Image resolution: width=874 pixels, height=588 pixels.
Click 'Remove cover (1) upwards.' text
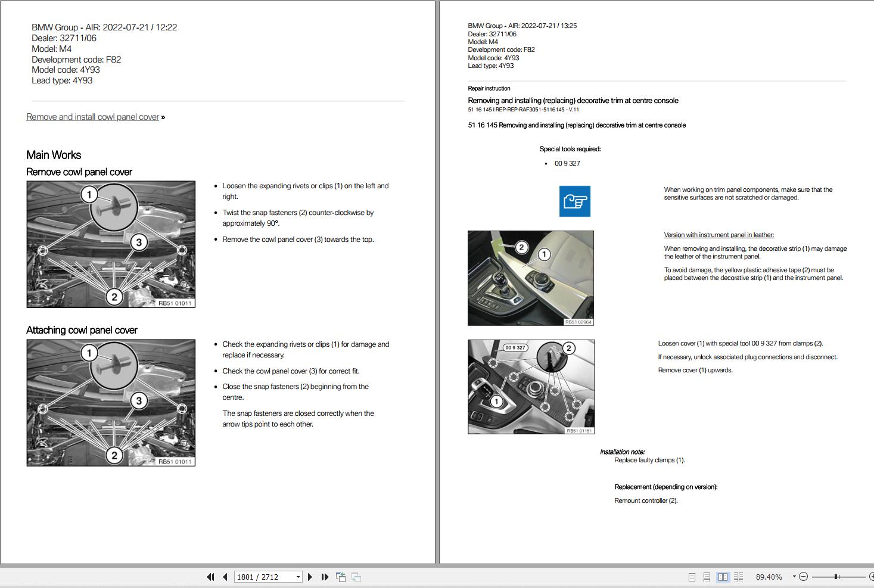click(x=695, y=370)
